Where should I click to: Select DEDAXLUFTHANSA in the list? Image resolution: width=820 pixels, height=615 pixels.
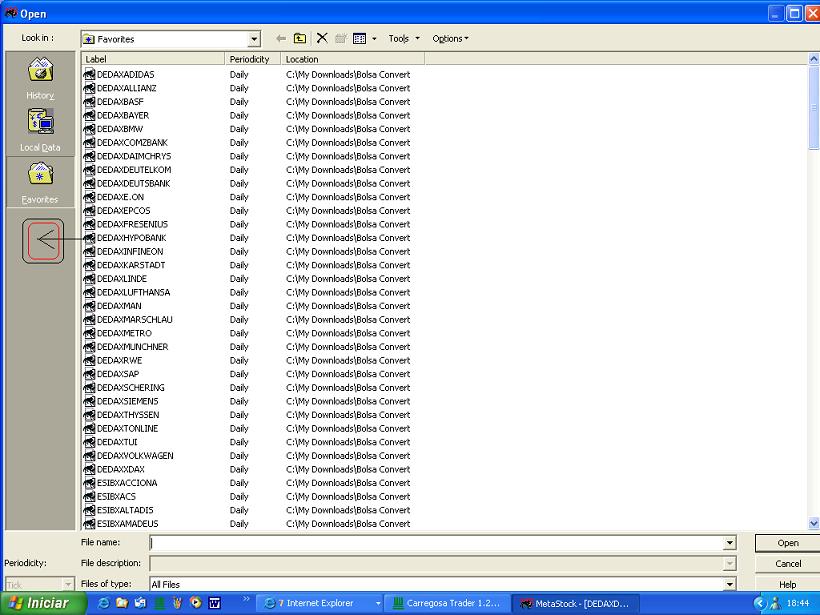133,292
